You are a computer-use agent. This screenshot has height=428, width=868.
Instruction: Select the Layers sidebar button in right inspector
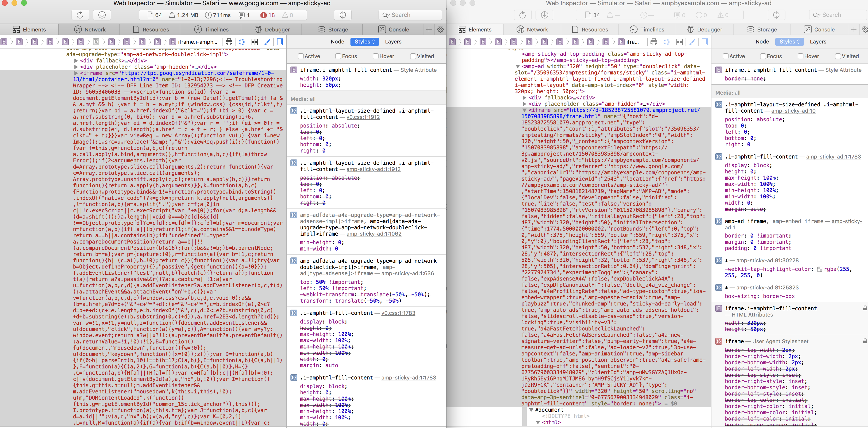click(x=818, y=42)
